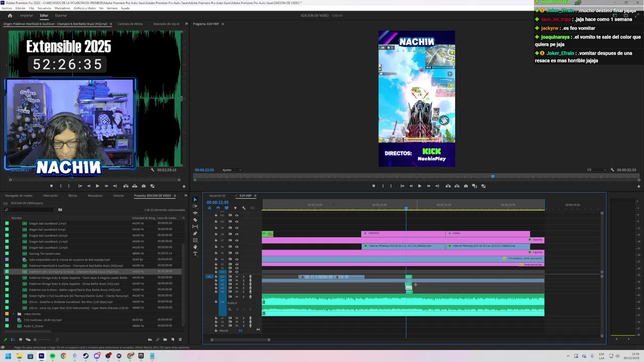Open Project panel menu icon
Screen dimensions: 644x362
coord(175,196)
